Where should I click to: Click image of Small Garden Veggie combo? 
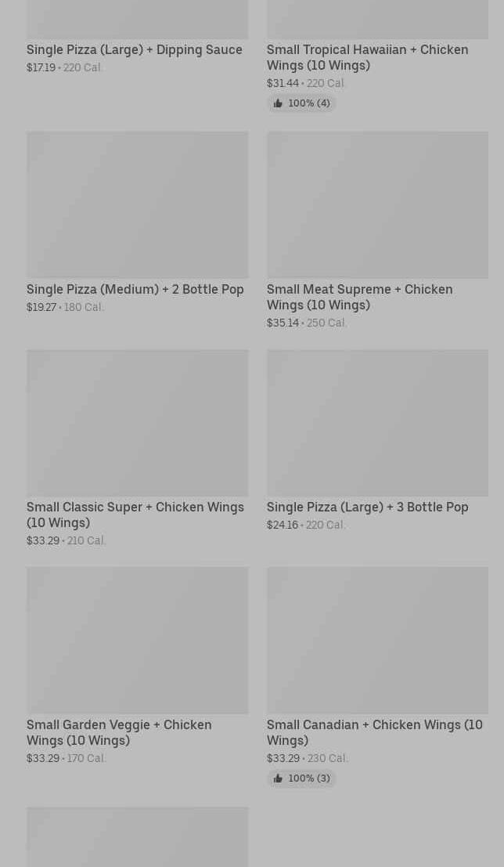pos(138,641)
